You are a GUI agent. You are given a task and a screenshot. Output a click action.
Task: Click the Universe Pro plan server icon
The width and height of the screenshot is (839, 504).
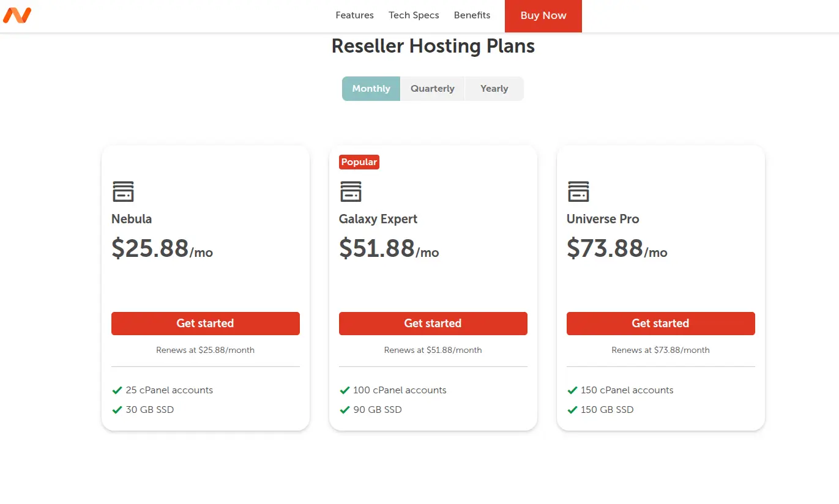point(578,191)
